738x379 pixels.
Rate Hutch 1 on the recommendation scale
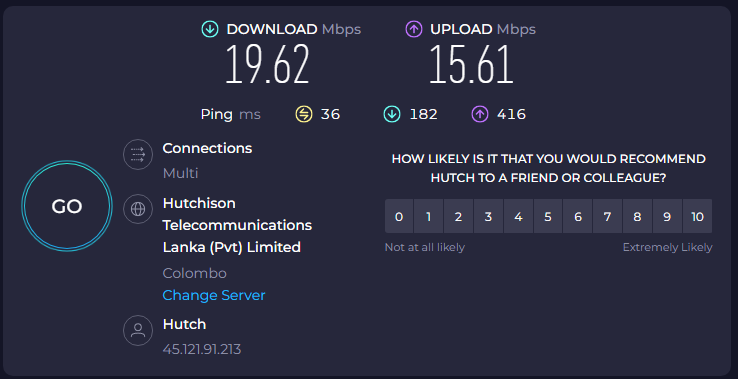tap(428, 216)
